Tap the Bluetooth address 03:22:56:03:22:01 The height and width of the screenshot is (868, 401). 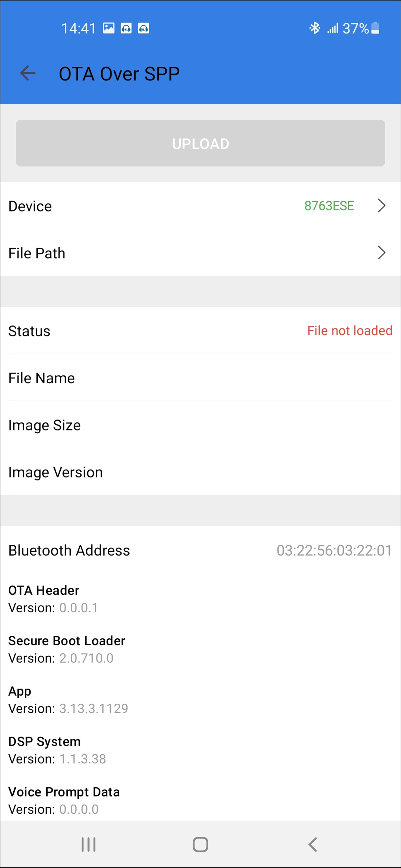[334, 550]
